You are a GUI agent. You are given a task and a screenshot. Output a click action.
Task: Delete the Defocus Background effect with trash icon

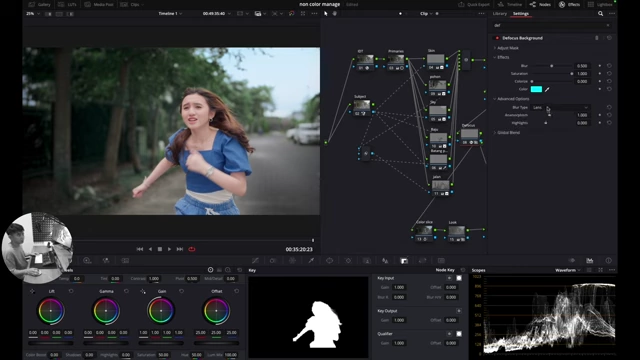click(596, 38)
